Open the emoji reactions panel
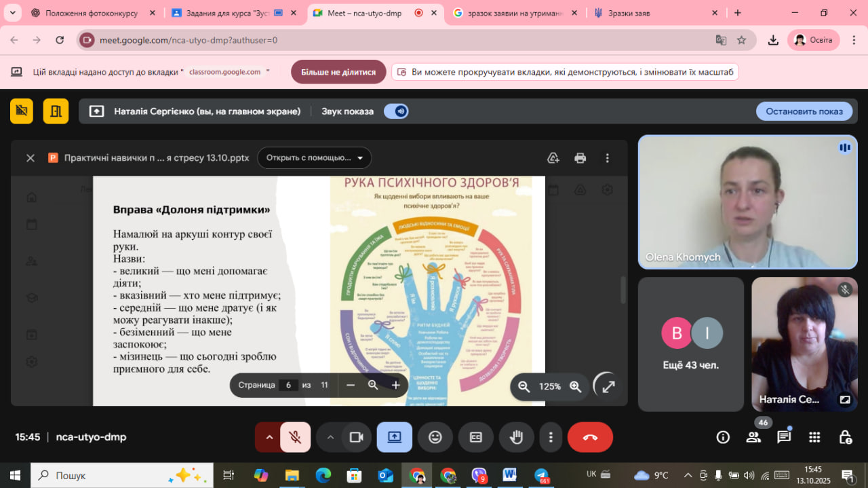 [x=435, y=438]
